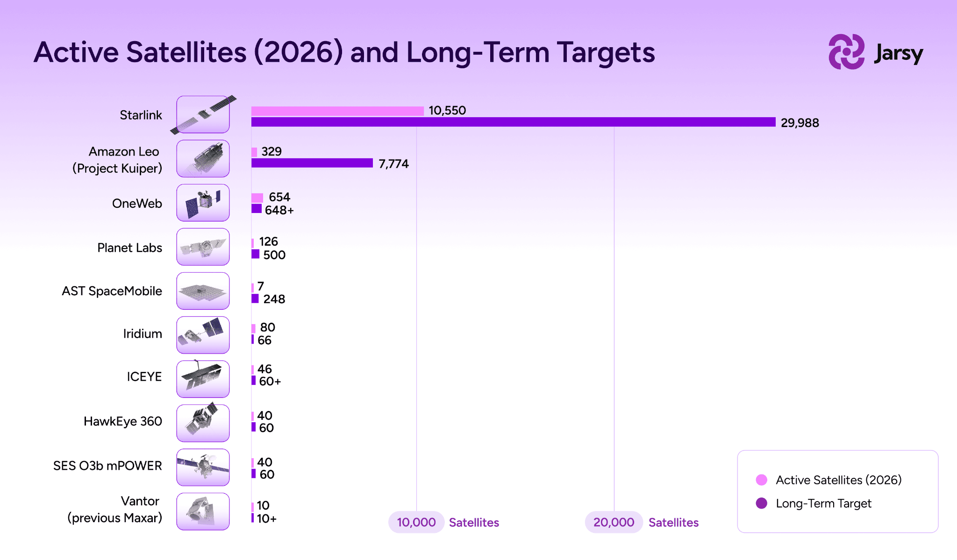
Task: Click OneWeb's pink 654 active bar
Action: pos(257,198)
